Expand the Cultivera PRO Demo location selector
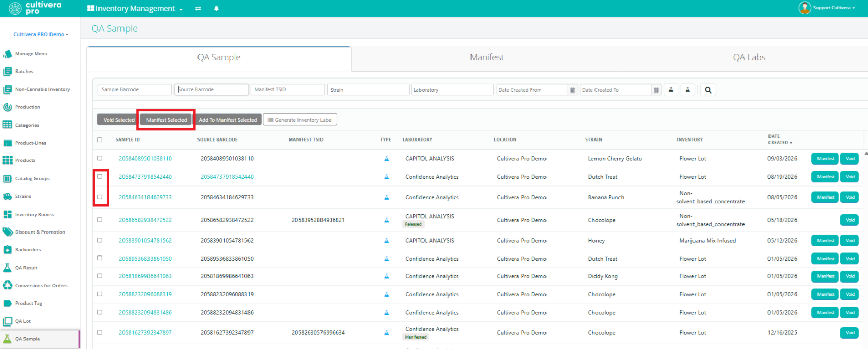 (41, 34)
